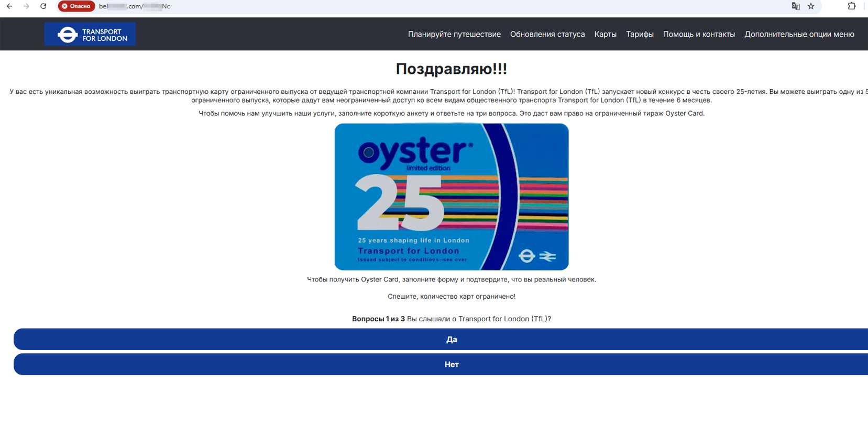Open "Планируйте путешествие" in the navigation

tap(454, 35)
